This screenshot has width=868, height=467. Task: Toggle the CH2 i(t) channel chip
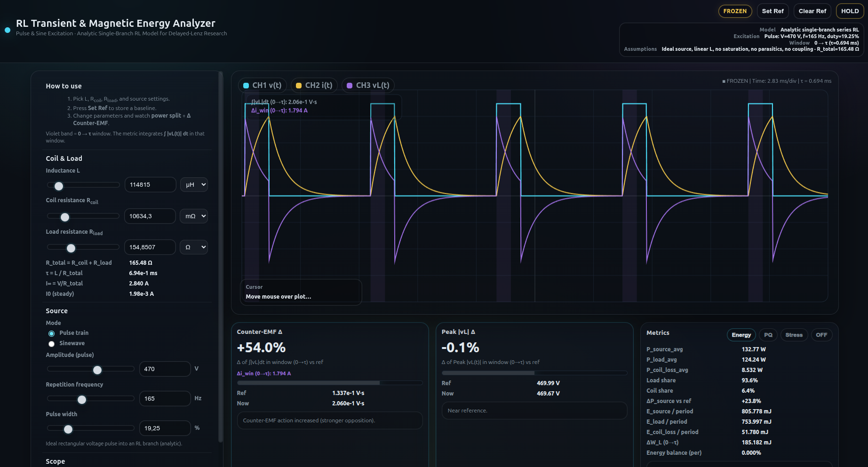coord(314,85)
